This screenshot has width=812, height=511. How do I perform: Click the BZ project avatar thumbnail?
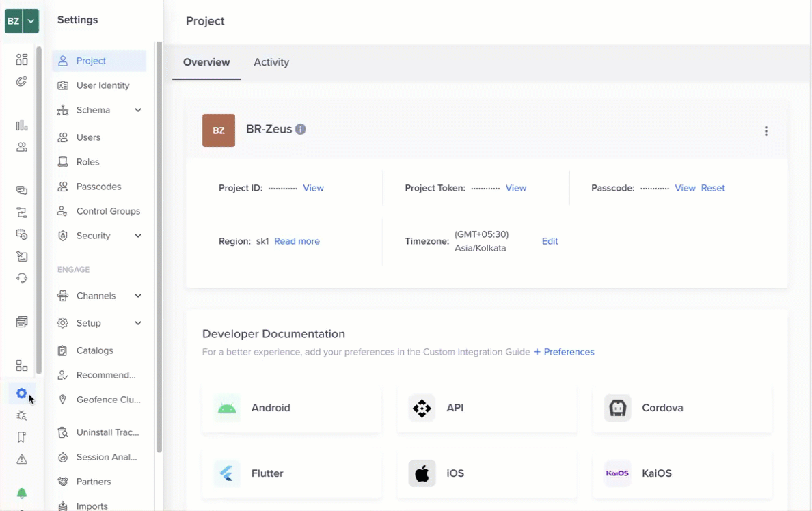219,130
